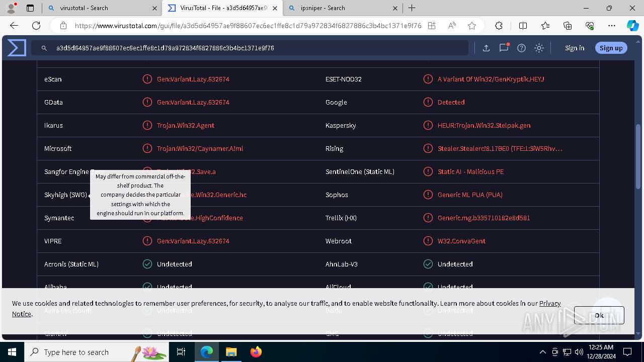Click the page vertical scrollbar
This screenshot has width=644, height=362.
(638, 156)
